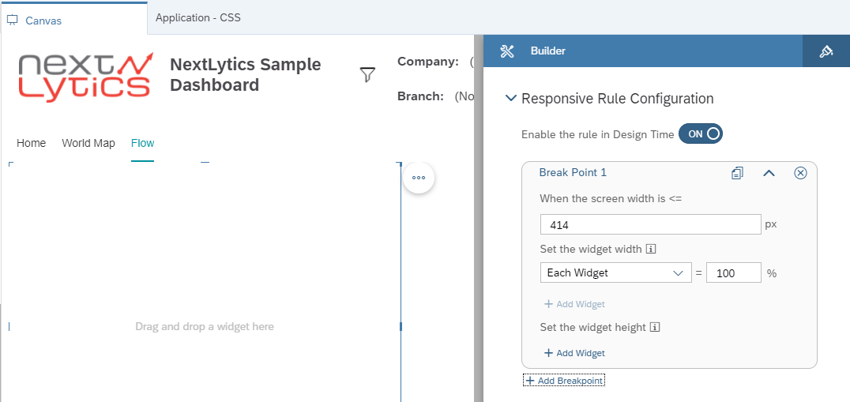Switch to the Application - CSS tab
The height and width of the screenshot is (402, 850).
[198, 18]
